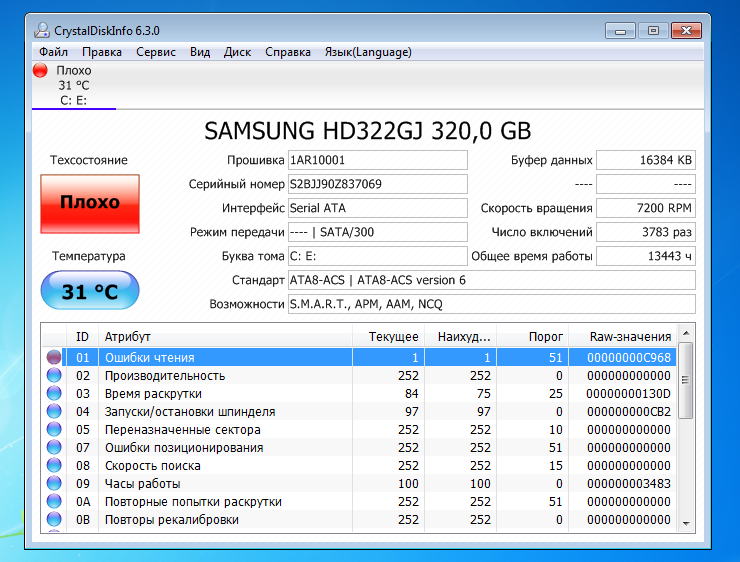This screenshot has height=562, width=740.
Task: Click blue orb for 05 Переназначенные сектора
Action: (x=54, y=429)
